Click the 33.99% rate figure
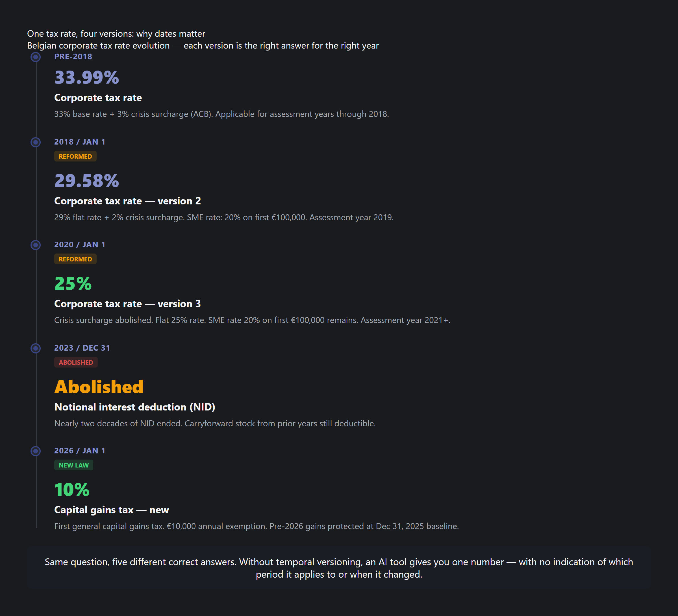678x616 pixels. (x=87, y=77)
